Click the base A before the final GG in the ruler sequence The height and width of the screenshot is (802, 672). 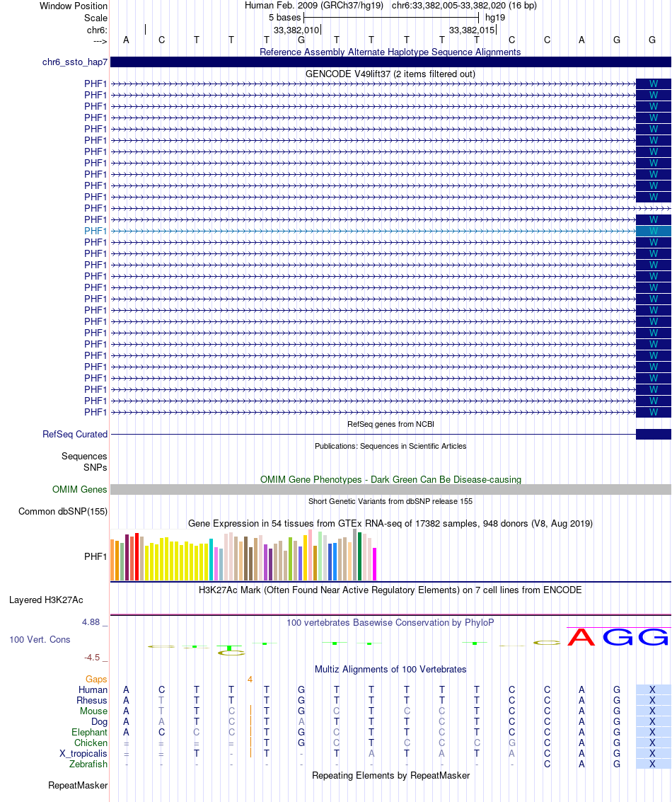click(581, 40)
